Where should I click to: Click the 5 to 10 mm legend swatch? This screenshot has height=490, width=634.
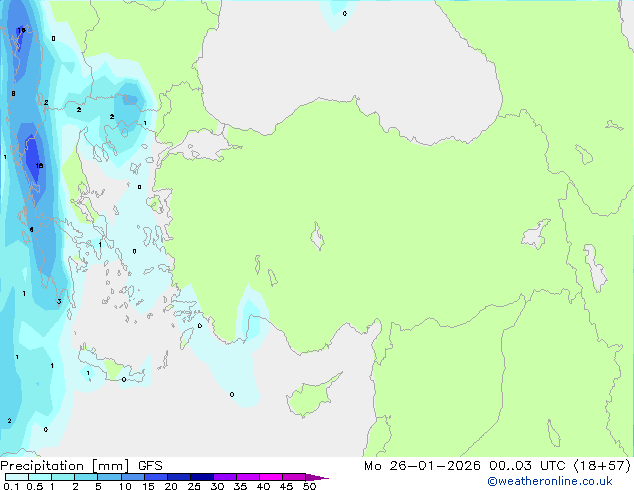click(x=109, y=477)
